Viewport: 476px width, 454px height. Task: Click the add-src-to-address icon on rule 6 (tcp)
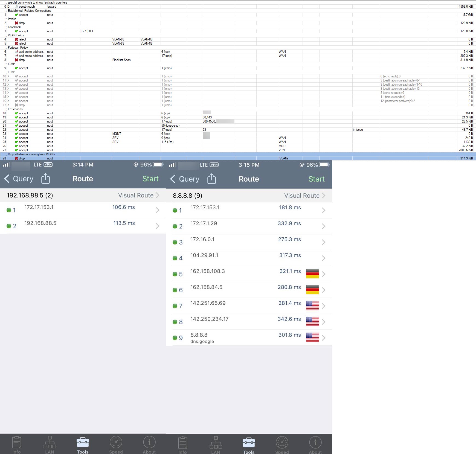click(x=16, y=52)
